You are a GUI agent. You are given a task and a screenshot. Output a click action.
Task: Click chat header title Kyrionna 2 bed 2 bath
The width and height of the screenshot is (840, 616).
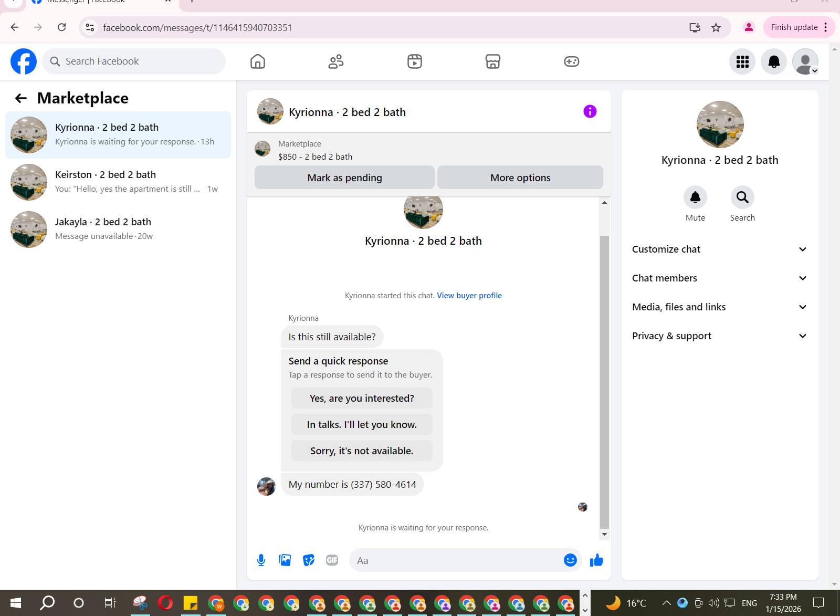tap(347, 112)
